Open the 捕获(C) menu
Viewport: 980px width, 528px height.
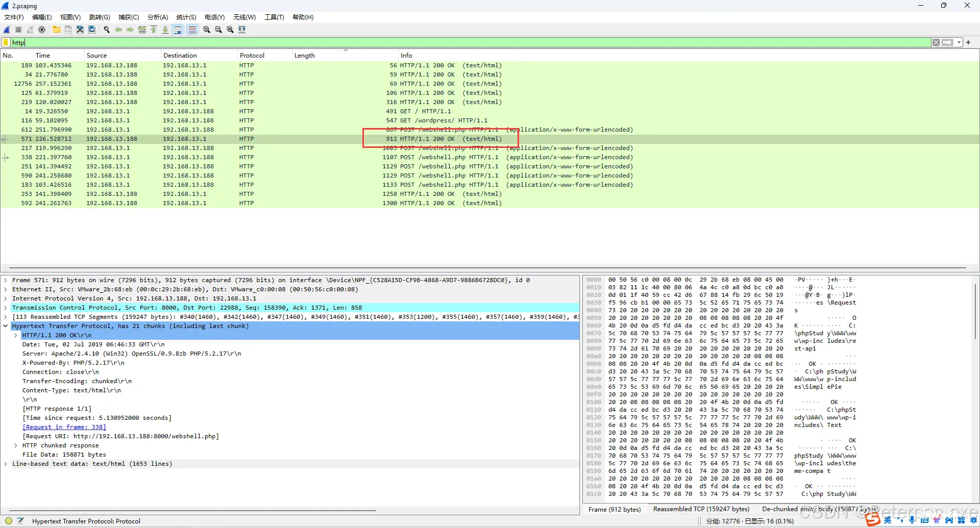click(x=129, y=17)
